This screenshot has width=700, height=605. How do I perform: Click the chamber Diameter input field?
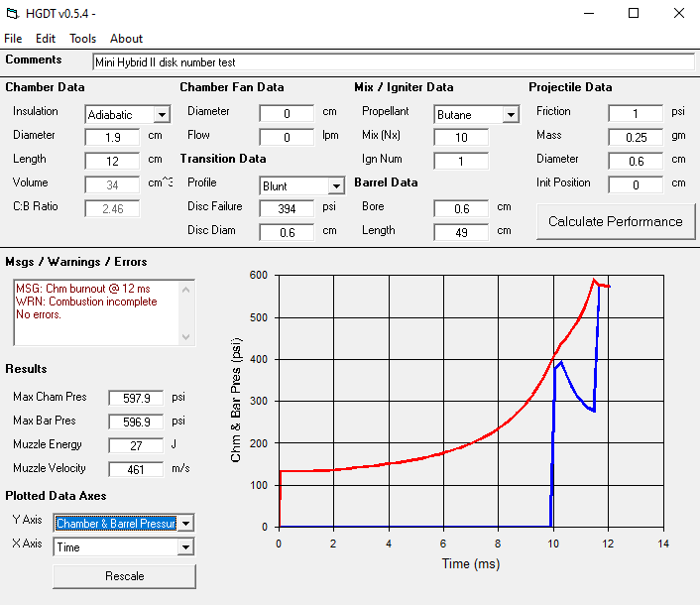pos(112,137)
